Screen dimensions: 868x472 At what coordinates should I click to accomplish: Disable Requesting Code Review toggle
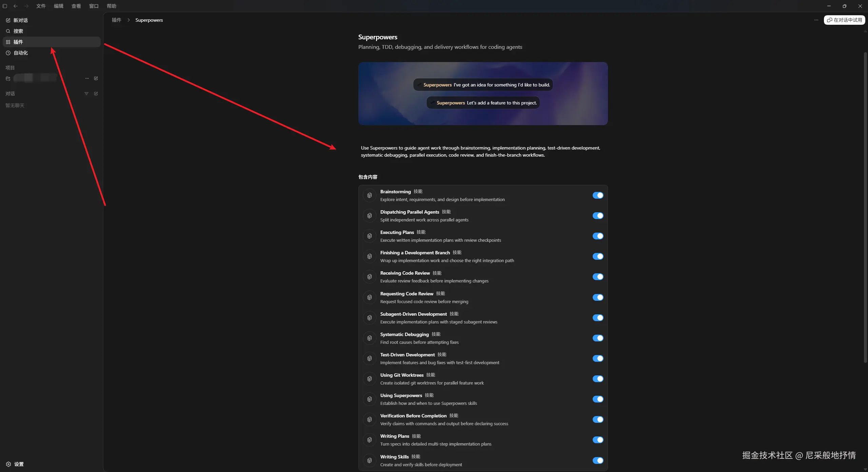pos(598,297)
